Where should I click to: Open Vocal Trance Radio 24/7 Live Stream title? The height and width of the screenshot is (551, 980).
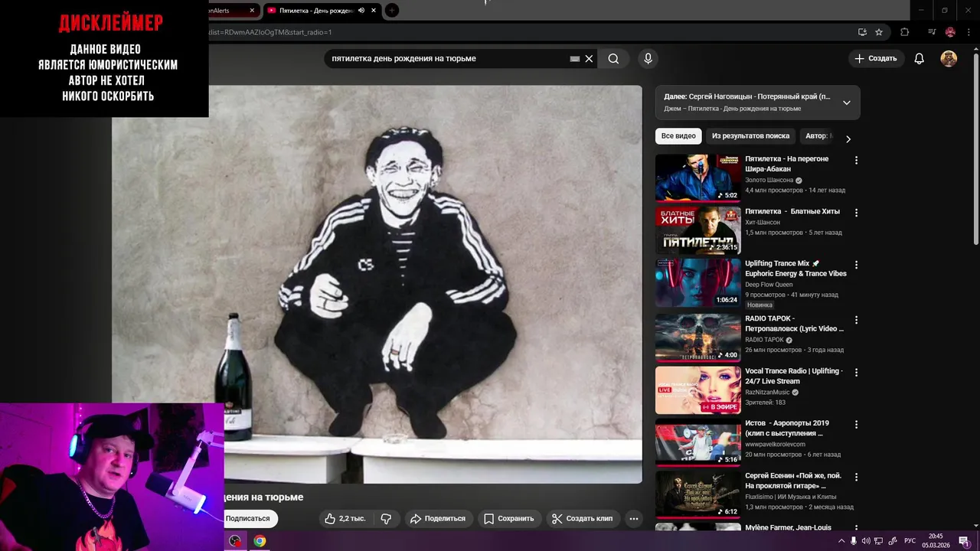tap(793, 376)
